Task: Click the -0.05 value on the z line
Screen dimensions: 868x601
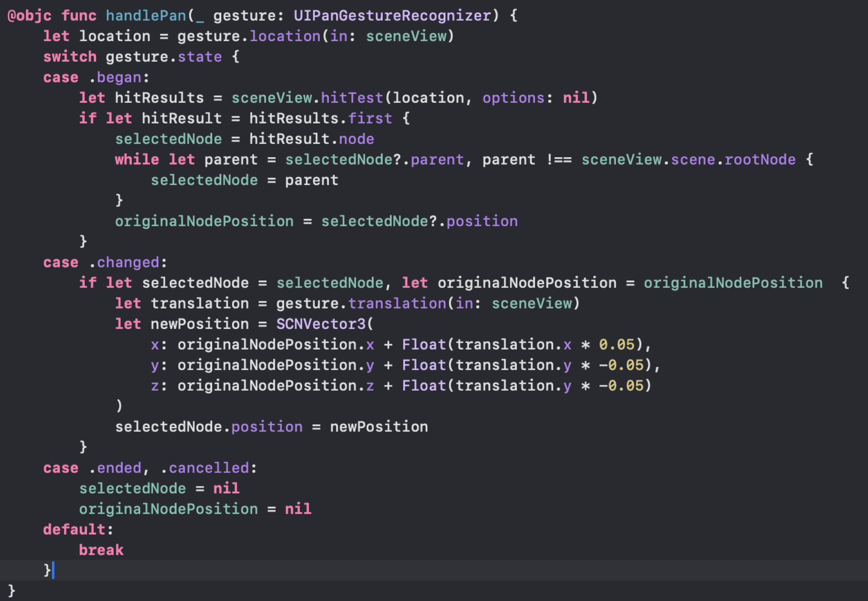Action: pyautogui.click(x=621, y=386)
